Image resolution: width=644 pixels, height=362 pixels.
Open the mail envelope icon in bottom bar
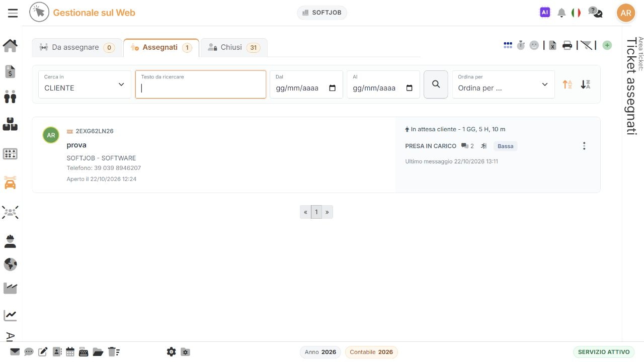15,352
